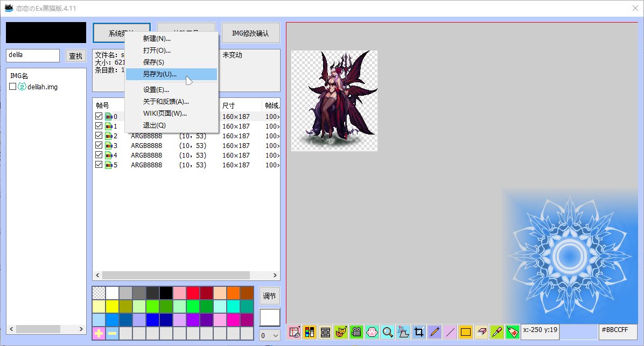The width and height of the screenshot is (644, 346).
Task: Pick the magenta palette swatch
Action: pos(233,320)
